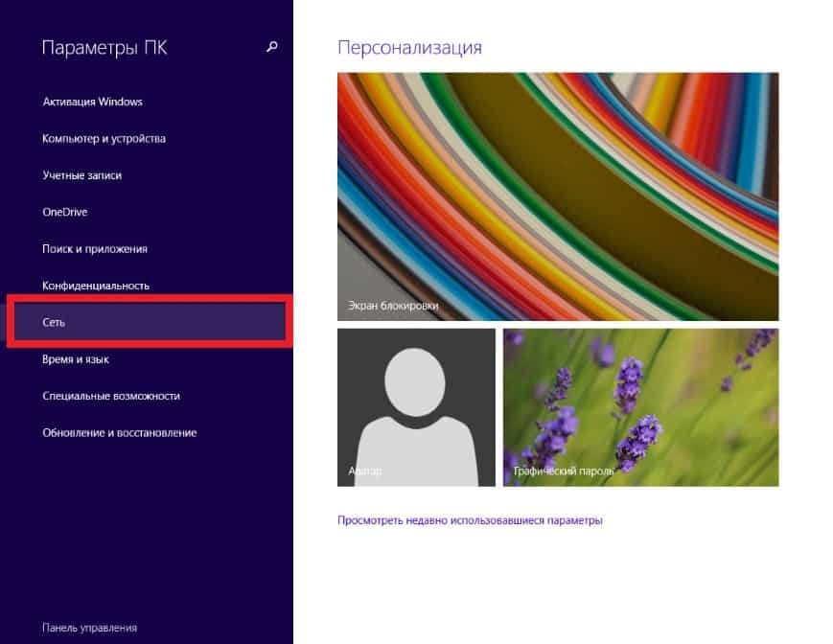Image resolution: width=833 pixels, height=644 pixels.
Task: Open the Активация Windows section
Action: pos(92,102)
